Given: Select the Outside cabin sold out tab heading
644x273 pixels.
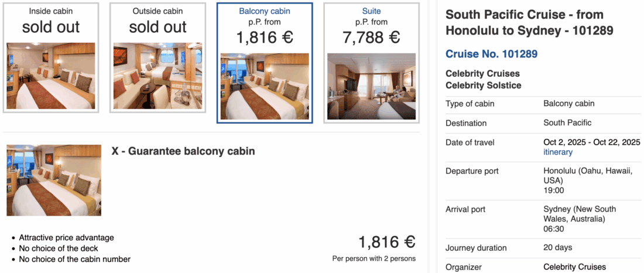Looking at the screenshot, I should pos(157,11).
